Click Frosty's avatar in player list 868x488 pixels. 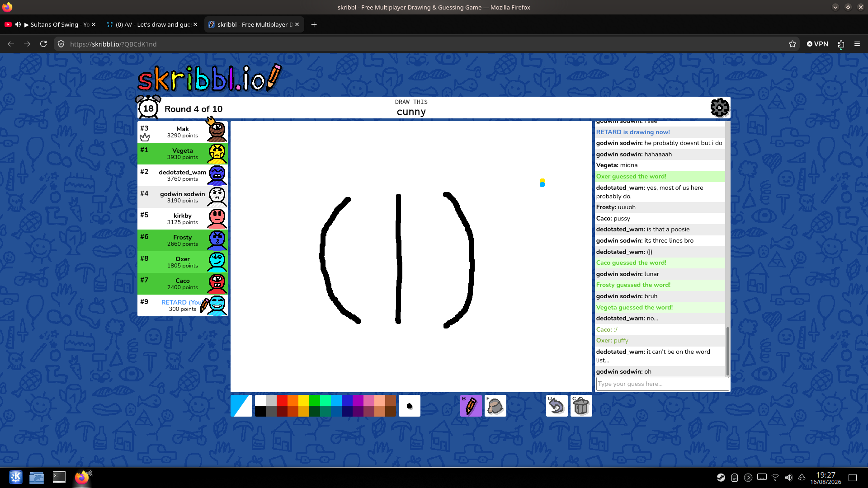pyautogui.click(x=217, y=240)
